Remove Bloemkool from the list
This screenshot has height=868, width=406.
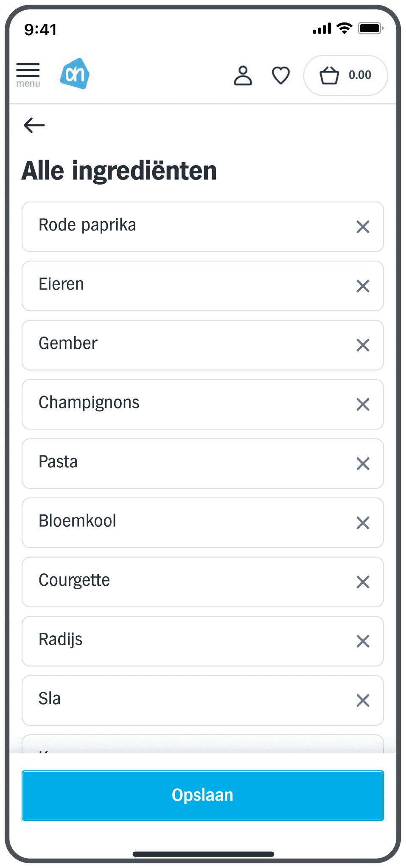(363, 523)
